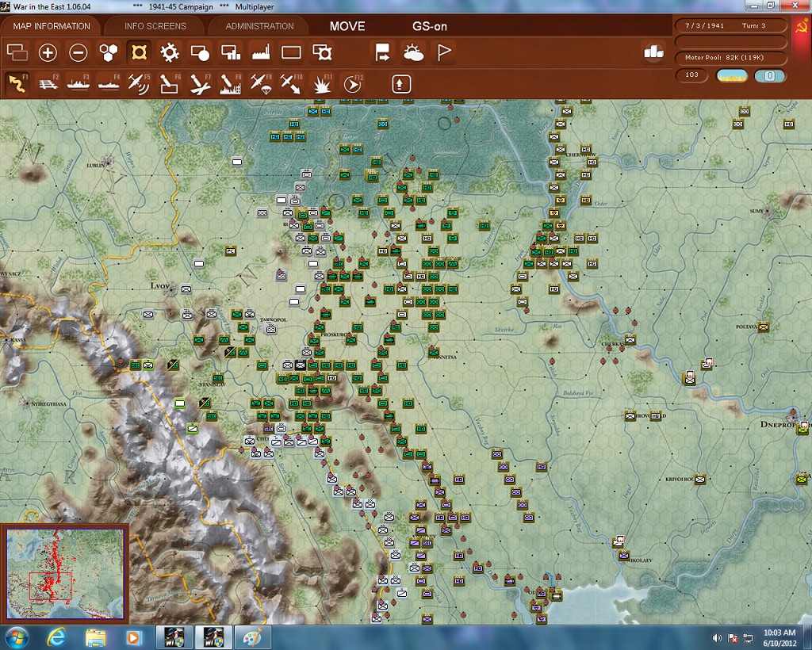Show battle sites with F11 explosion icon
Screen dimensions: 812x650
tap(322, 84)
